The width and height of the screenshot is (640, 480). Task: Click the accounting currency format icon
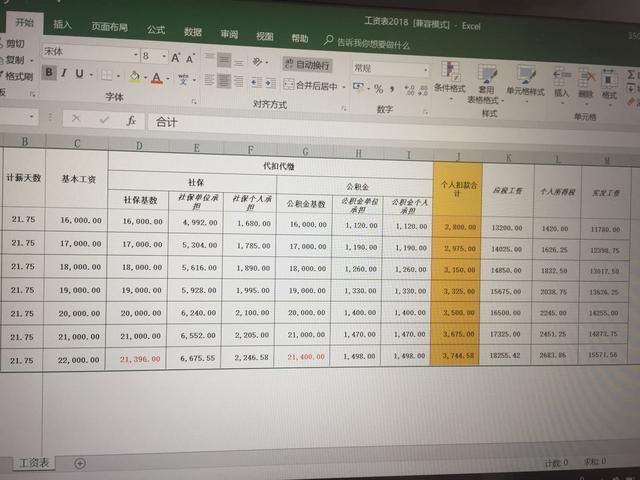pos(358,87)
